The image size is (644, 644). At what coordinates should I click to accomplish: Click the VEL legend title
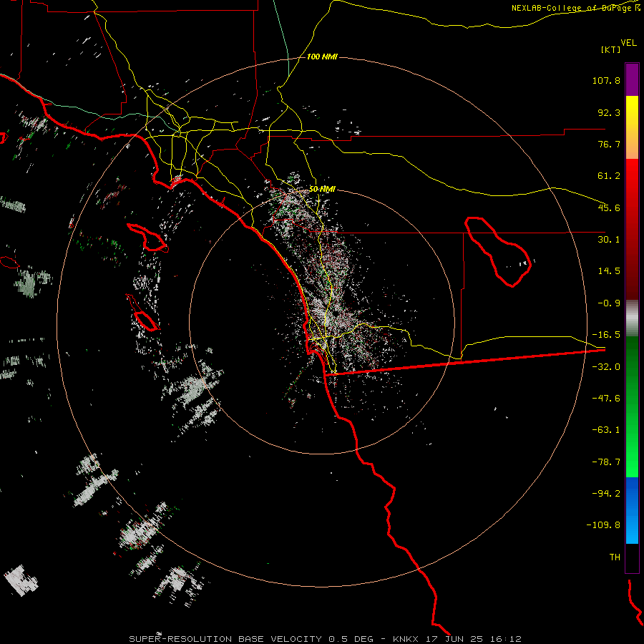click(x=628, y=42)
